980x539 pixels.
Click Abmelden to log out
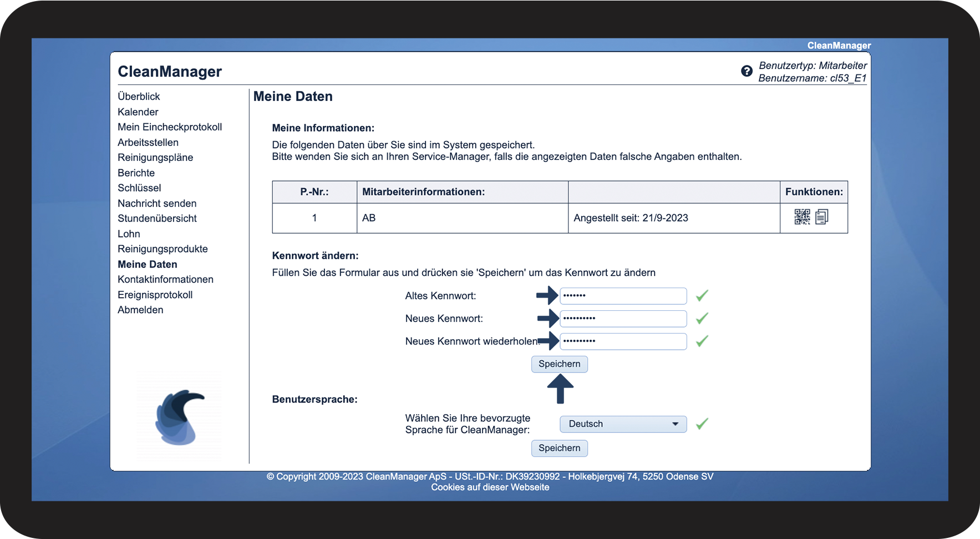(x=140, y=310)
